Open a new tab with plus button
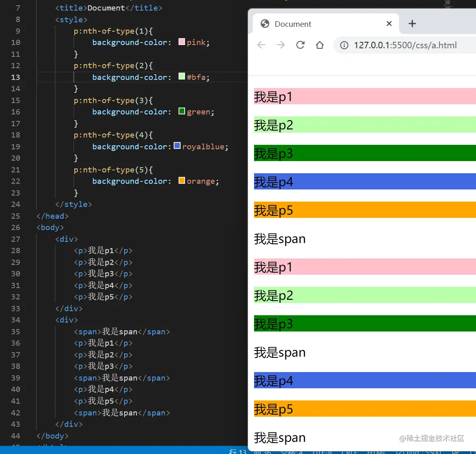Screen dimensions: 476x454 pyautogui.click(x=412, y=24)
